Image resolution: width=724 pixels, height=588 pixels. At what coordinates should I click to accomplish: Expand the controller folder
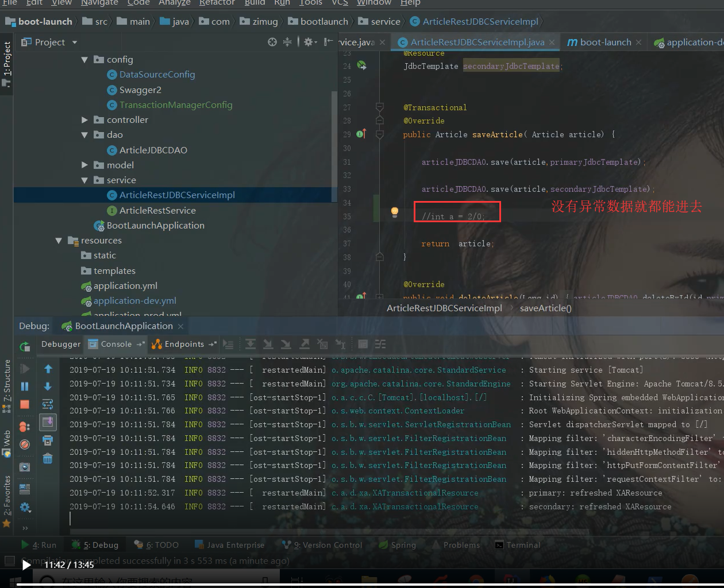point(84,120)
